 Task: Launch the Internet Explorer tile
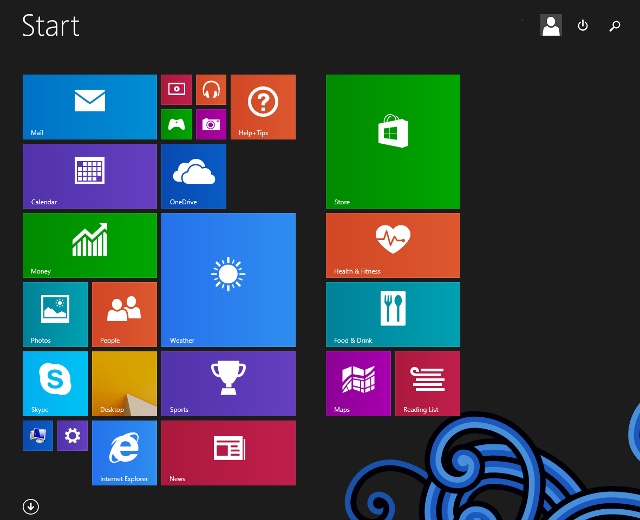pyautogui.click(x=124, y=453)
